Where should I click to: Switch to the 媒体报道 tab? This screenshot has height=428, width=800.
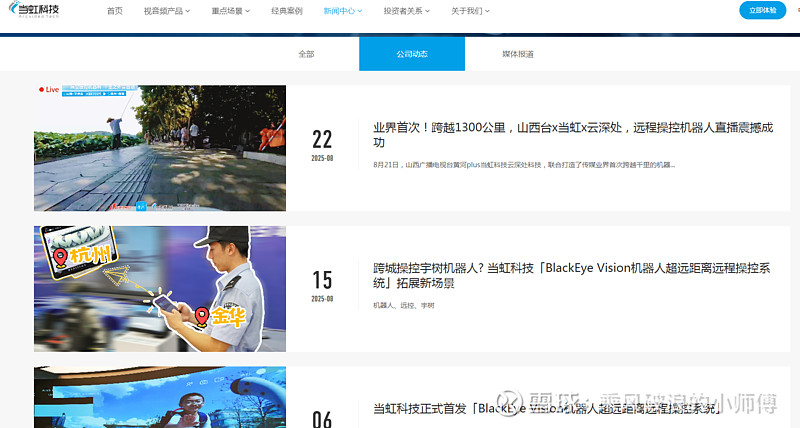(517, 54)
